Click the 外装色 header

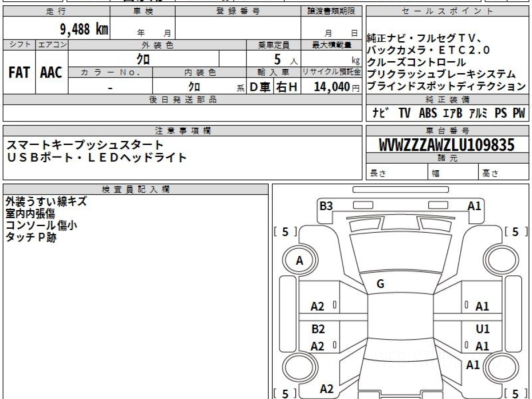point(157,45)
